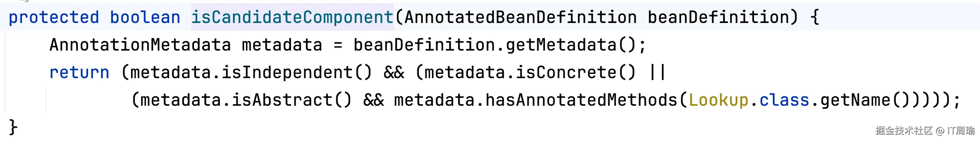The height and width of the screenshot is (141, 980).
Task: Click the isAbstract() call
Action: (292, 100)
